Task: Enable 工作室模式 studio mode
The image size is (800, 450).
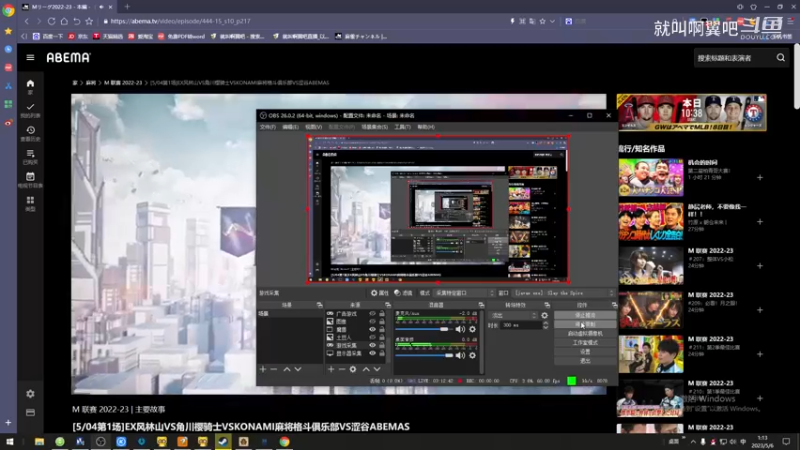Action: tap(585, 342)
